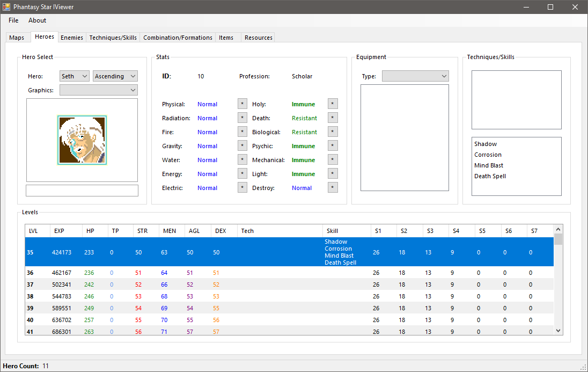Click the DEX column header
This screenshot has width=588, height=372.
click(224, 231)
